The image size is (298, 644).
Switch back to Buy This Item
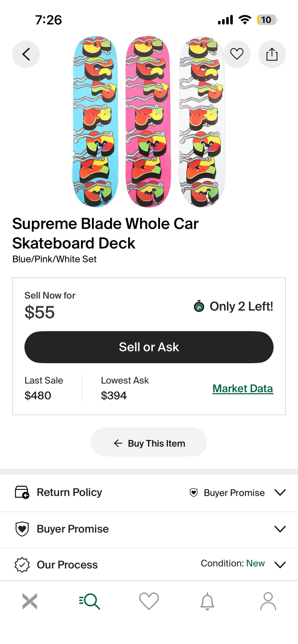(x=149, y=443)
